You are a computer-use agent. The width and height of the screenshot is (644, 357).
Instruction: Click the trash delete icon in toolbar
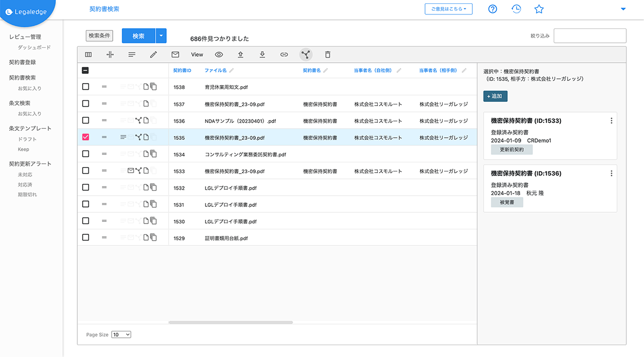(328, 54)
